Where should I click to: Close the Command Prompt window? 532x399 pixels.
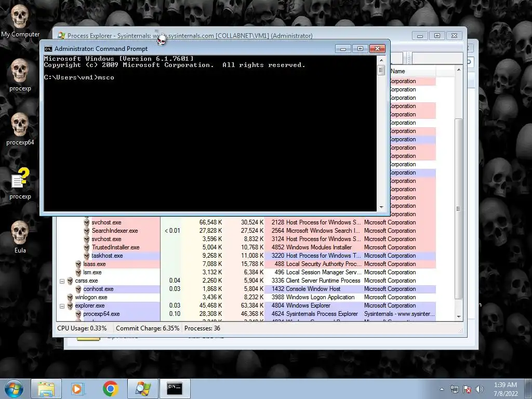point(377,49)
